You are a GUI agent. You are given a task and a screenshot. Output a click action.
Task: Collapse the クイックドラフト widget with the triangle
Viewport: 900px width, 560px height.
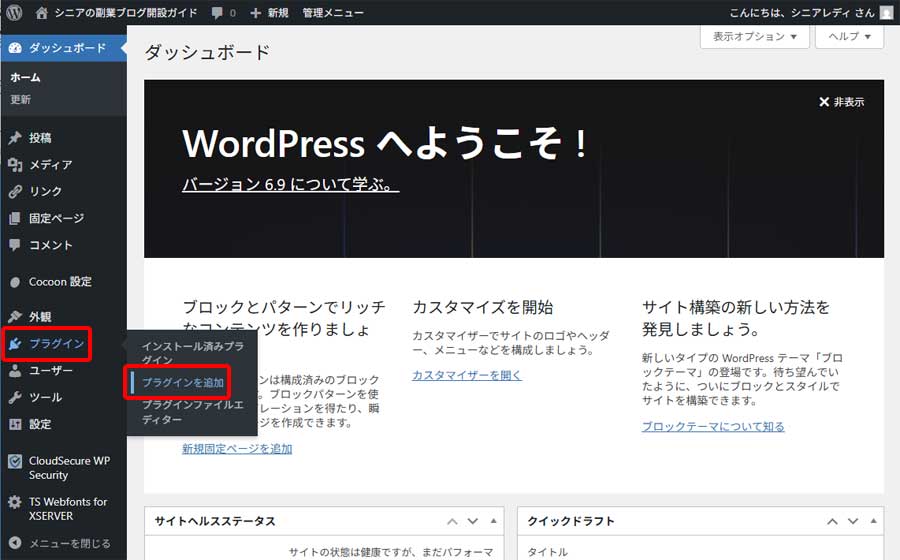[x=873, y=521]
